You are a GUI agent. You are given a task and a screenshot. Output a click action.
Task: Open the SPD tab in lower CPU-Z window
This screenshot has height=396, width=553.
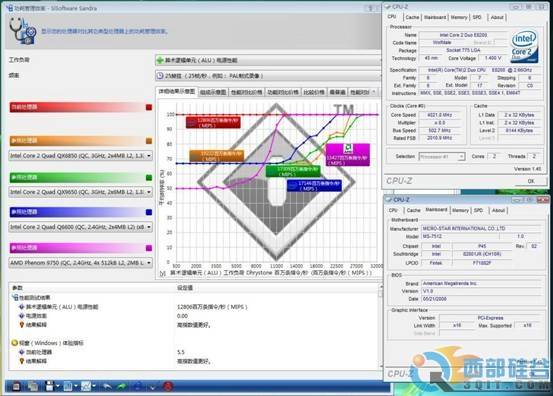[x=478, y=210]
